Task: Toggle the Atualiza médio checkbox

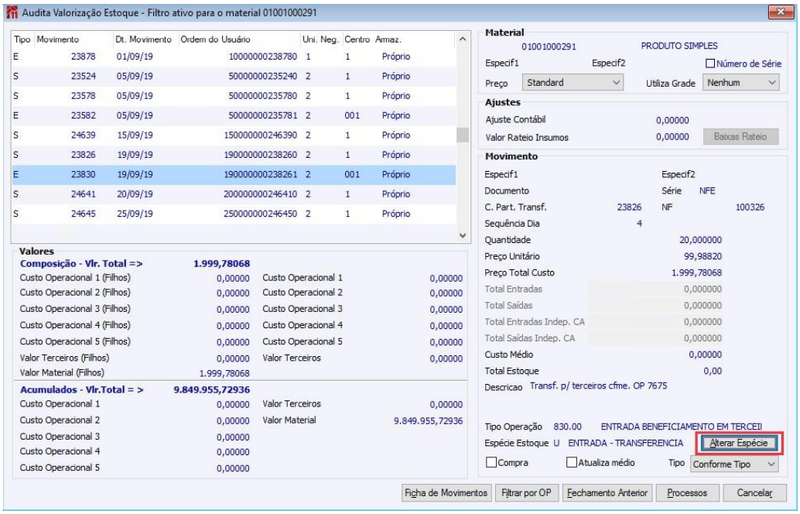Action: (x=571, y=462)
